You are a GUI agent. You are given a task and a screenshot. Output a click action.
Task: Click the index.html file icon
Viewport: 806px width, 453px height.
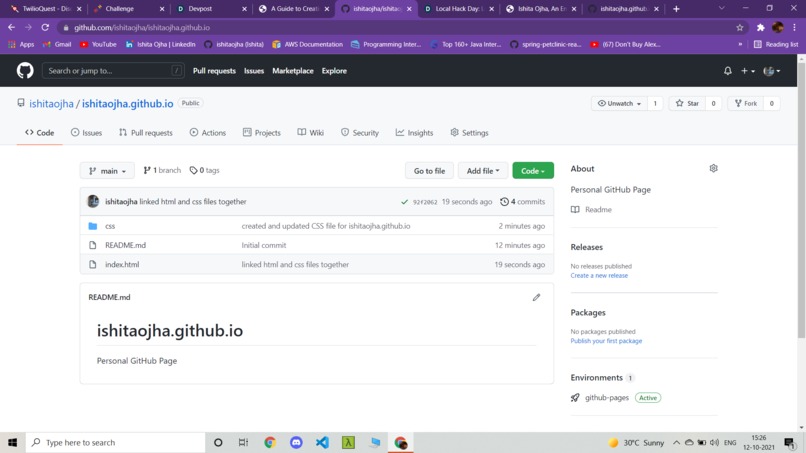click(x=93, y=264)
